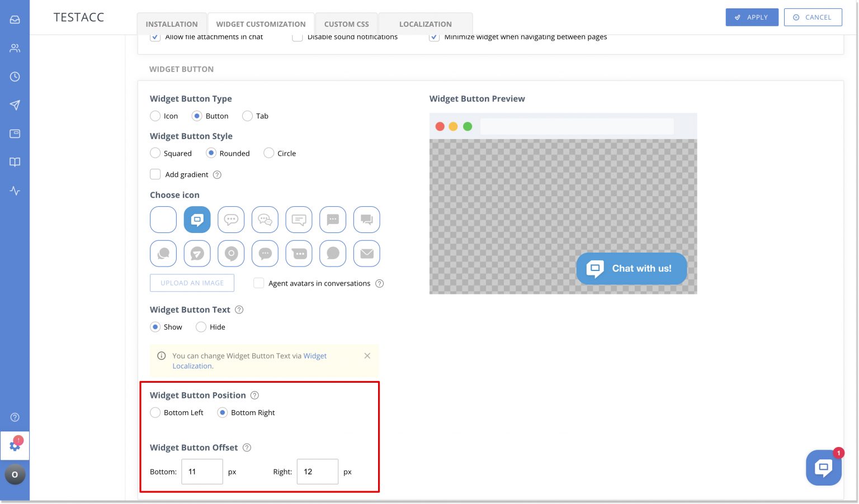Enable the Agent avatars in conversations checkbox
Viewport: 859px width, 504px height.
(x=259, y=283)
